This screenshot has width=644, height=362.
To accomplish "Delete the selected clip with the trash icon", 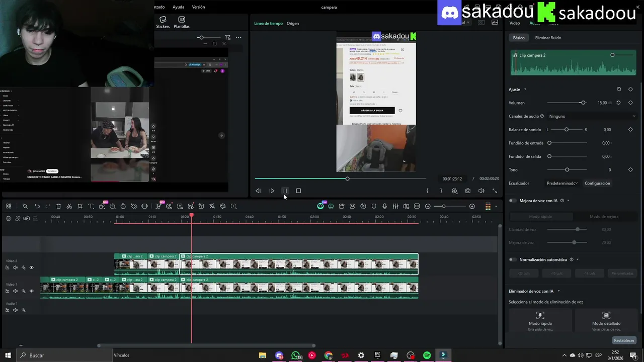I will [58, 206].
